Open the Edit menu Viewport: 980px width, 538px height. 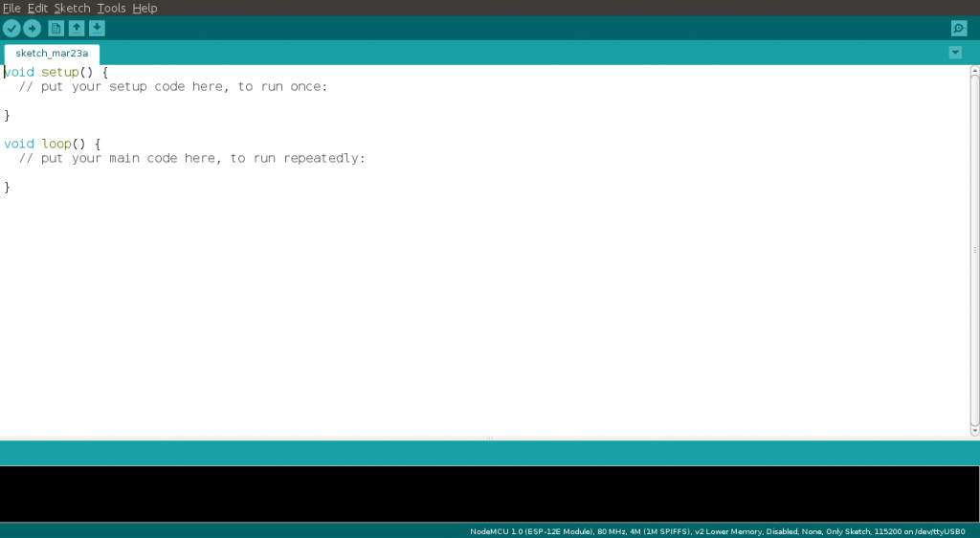point(37,8)
